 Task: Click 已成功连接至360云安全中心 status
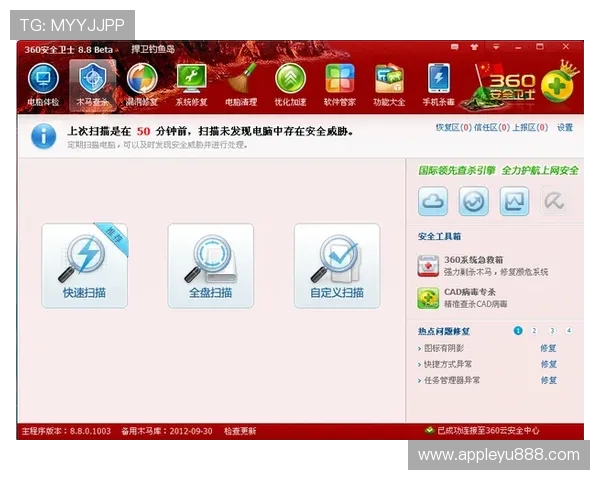click(488, 431)
